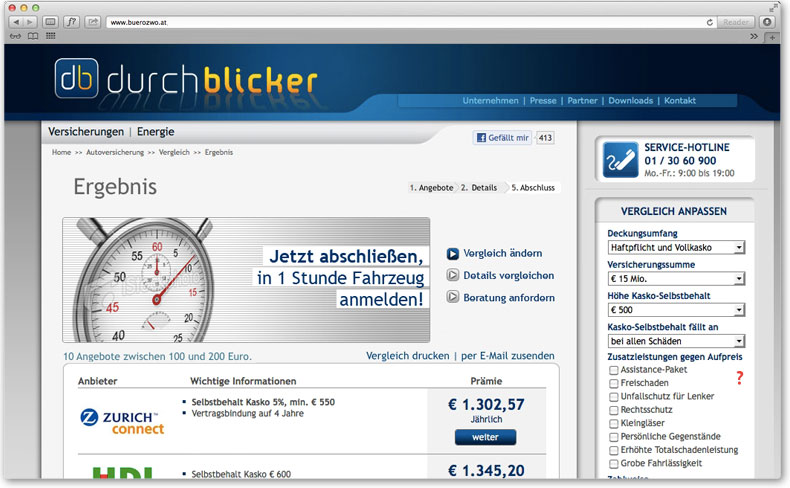Click the durchblicker db logo
Screen dimensions: 790x488
77,78
